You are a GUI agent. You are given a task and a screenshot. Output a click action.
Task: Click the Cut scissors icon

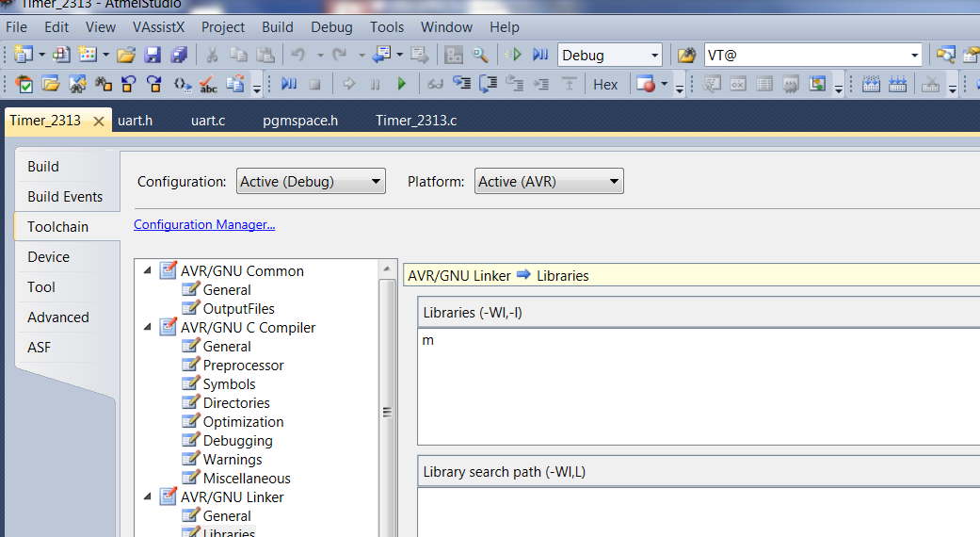point(212,55)
